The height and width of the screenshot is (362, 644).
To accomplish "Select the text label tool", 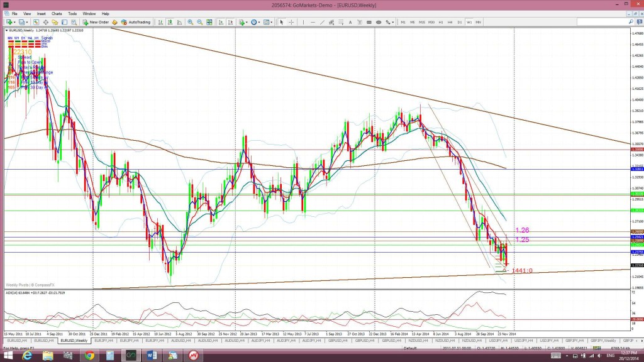I will (x=360, y=22).
